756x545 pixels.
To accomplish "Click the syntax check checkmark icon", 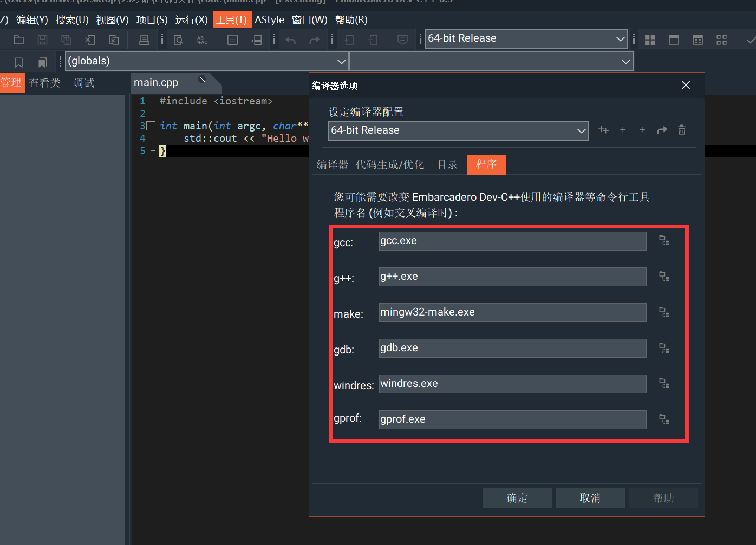I will click(x=751, y=40).
